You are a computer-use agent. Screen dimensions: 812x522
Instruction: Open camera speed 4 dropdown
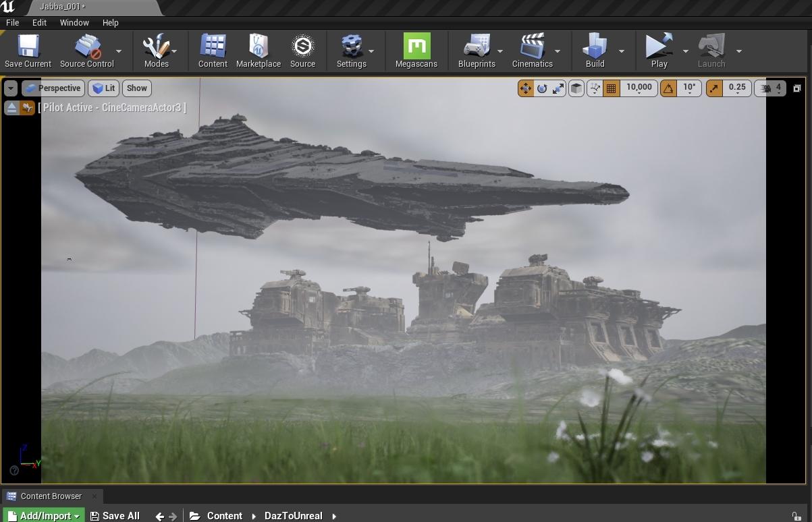click(x=770, y=88)
